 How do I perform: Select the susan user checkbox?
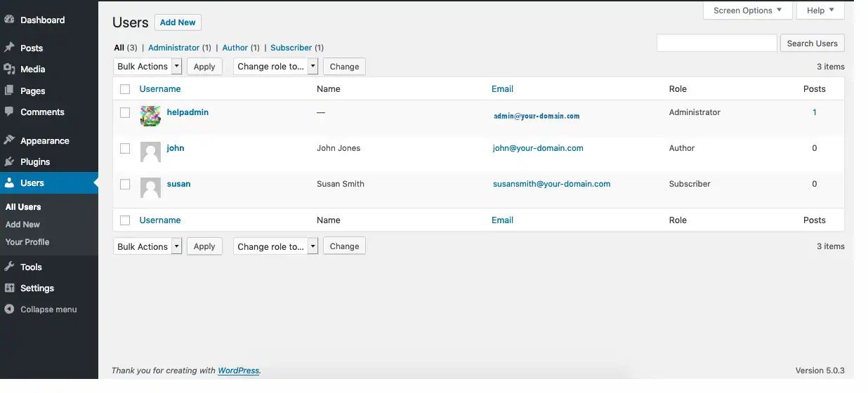pyautogui.click(x=125, y=184)
